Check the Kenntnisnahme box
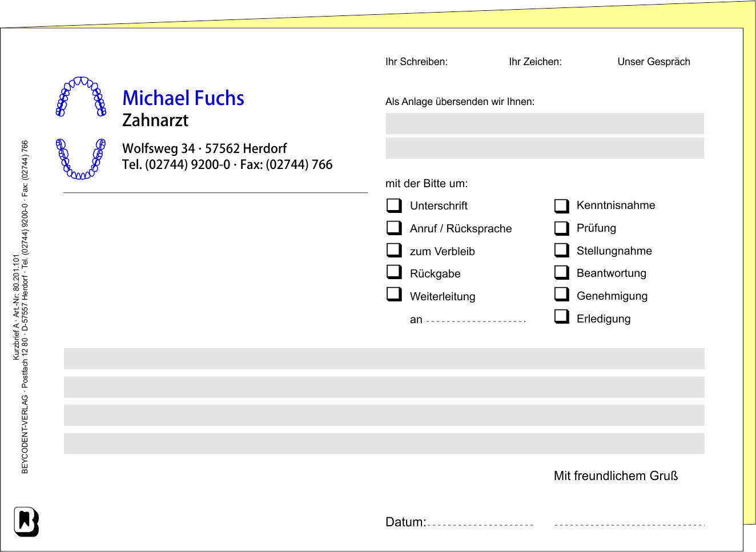756x552 pixels. pos(562,206)
